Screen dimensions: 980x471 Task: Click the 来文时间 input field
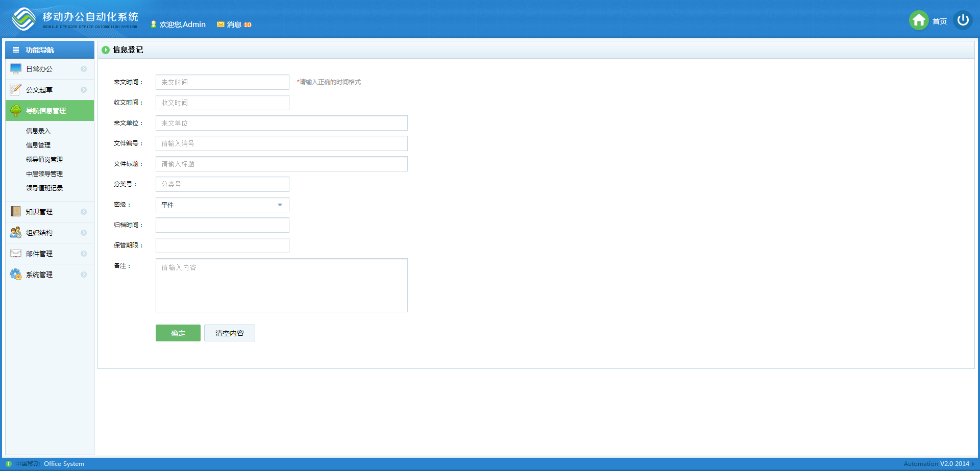click(x=223, y=82)
